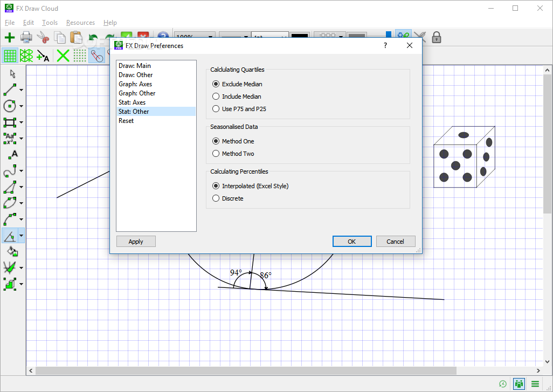Select the ellipse tool
This screenshot has height=392, width=553.
(10, 203)
